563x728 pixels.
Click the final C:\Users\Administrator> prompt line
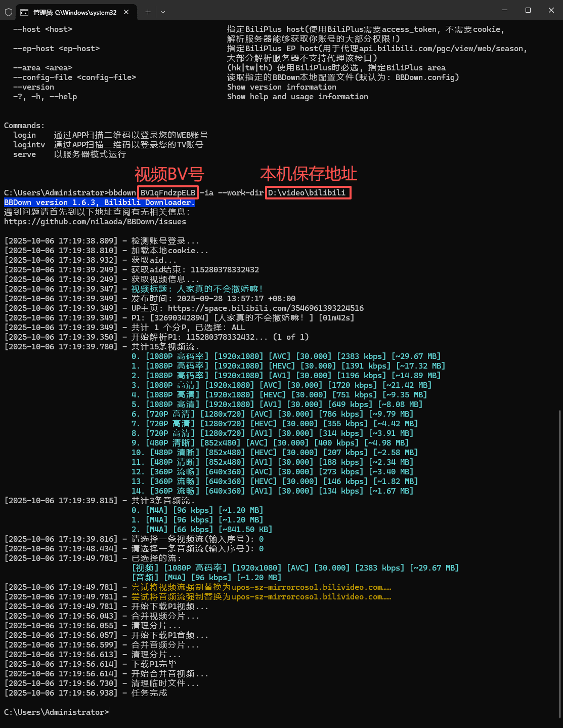click(x=56, y=712)
